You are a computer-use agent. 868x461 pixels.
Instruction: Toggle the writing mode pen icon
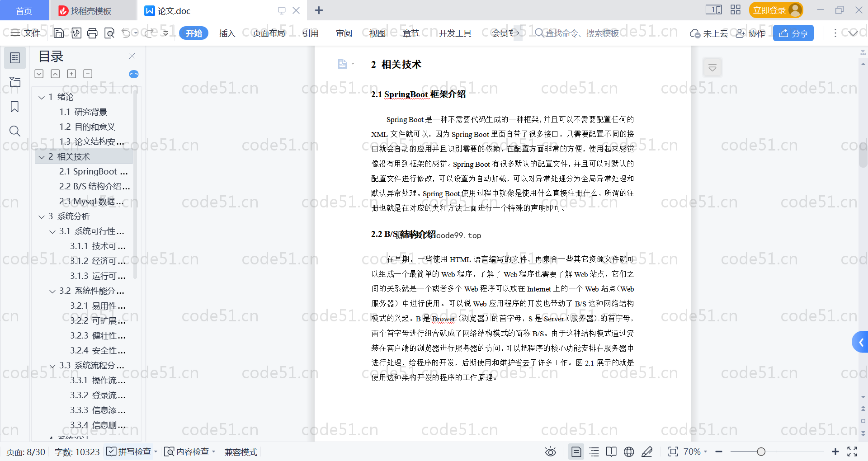click(647, 452)
